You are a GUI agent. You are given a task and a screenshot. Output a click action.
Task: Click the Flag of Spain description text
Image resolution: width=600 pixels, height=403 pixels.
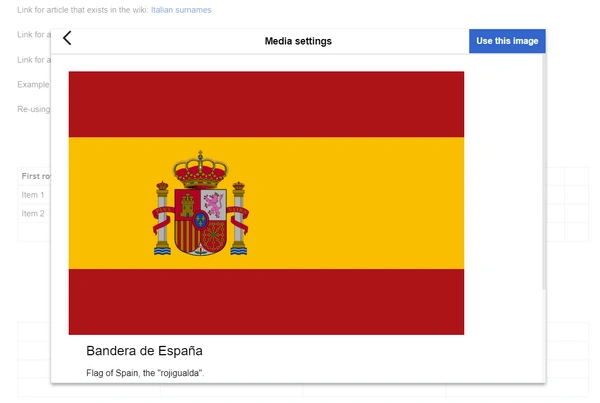[145, 373]
